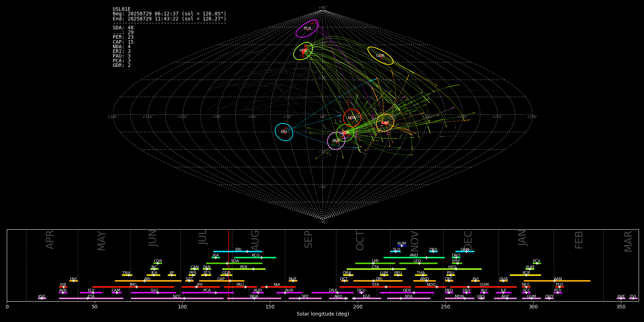
Task: Click the purple PCA bar in timeline
Action: (x=208, y=293)
